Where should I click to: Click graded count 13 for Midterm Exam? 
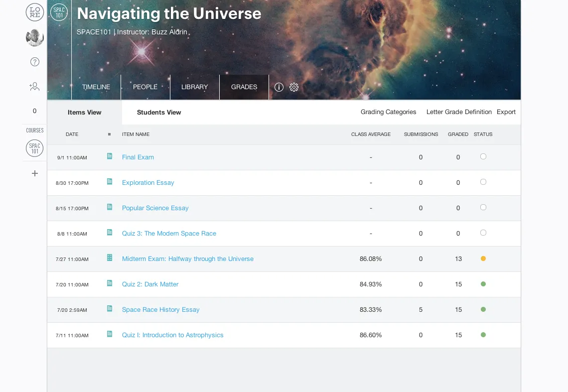point(458,259)
